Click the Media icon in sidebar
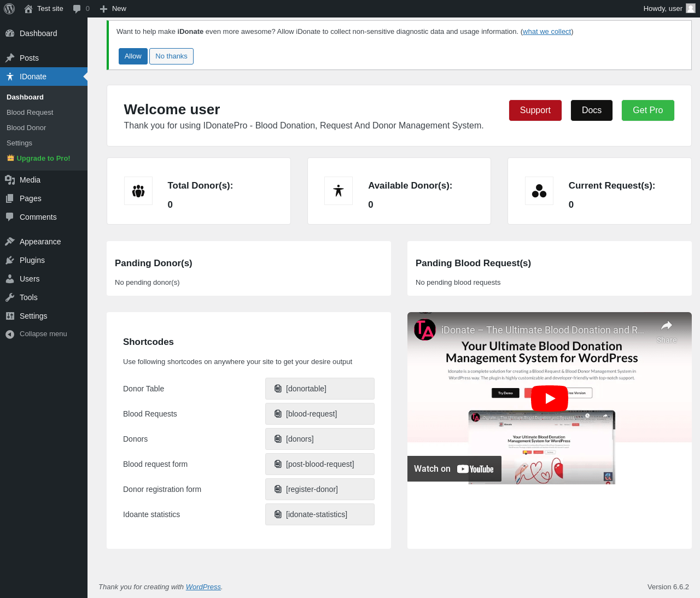 tap(10, 180)
